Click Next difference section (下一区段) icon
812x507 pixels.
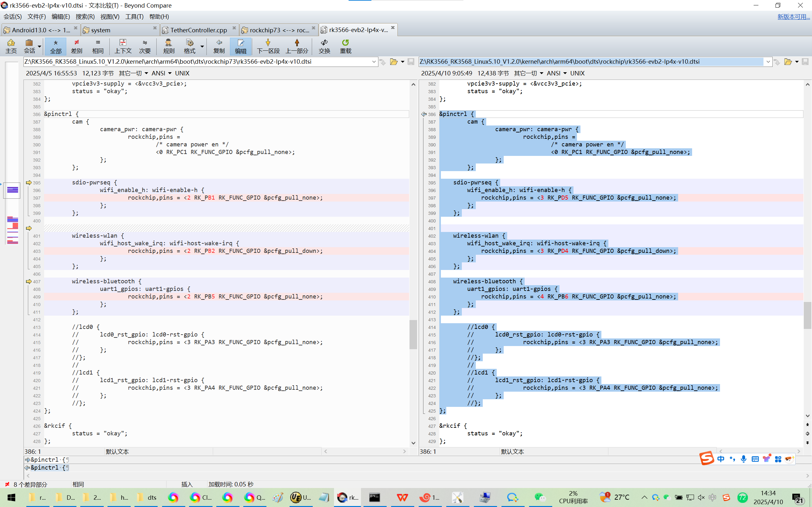(x=268, y=46)
